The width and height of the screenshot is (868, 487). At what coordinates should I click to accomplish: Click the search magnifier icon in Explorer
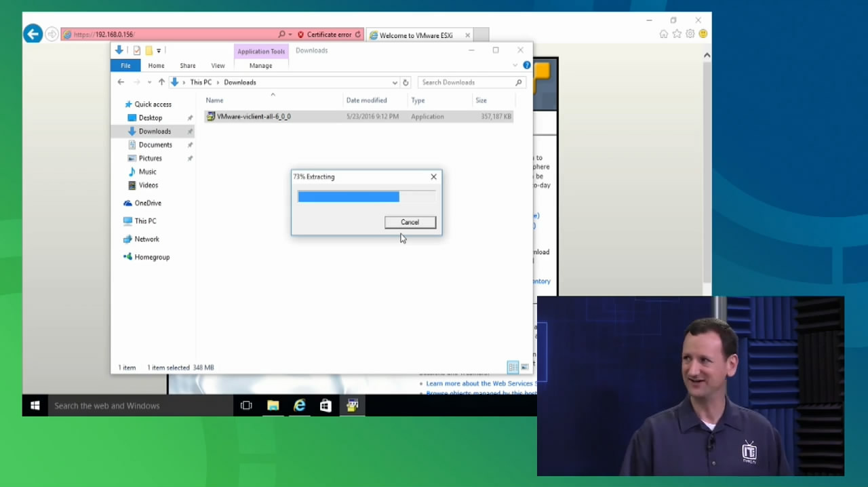tap(519, 83)
